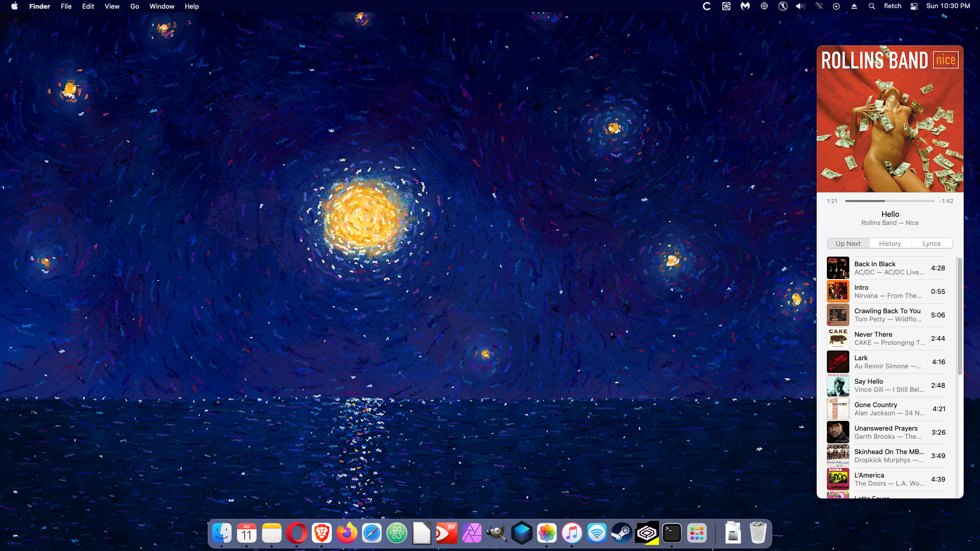Click the play circle menu bar icon
This screenshot has width=980, height=551.
(x=836, y=6)
